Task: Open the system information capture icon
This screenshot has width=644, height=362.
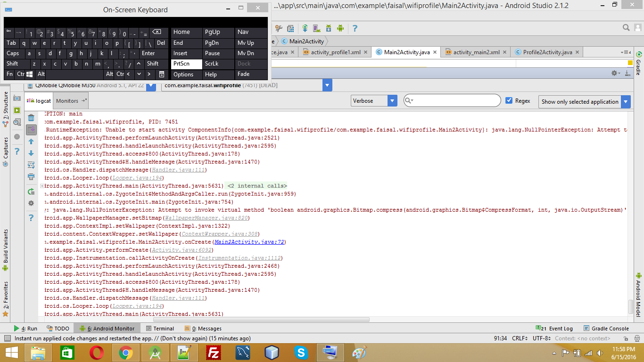Action: pos(17,123)
